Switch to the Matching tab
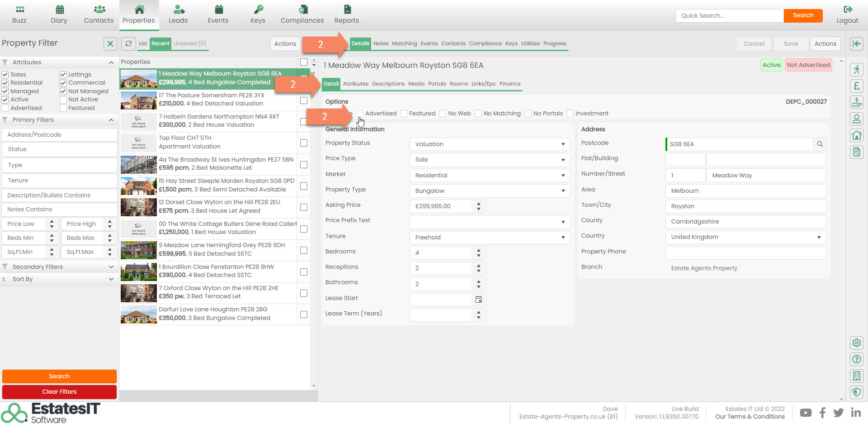The image size is (868, 424). coord(404,43)
